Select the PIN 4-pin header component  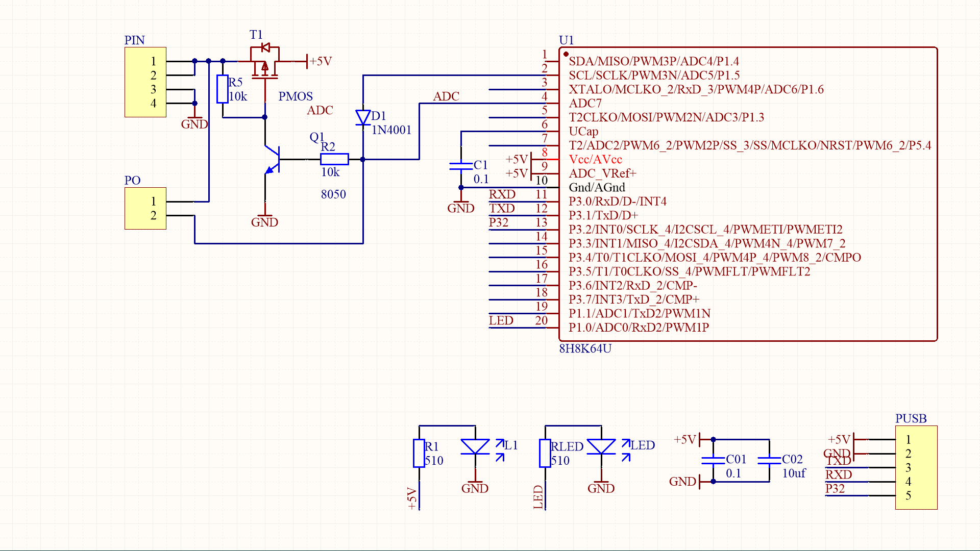point(145,82)
